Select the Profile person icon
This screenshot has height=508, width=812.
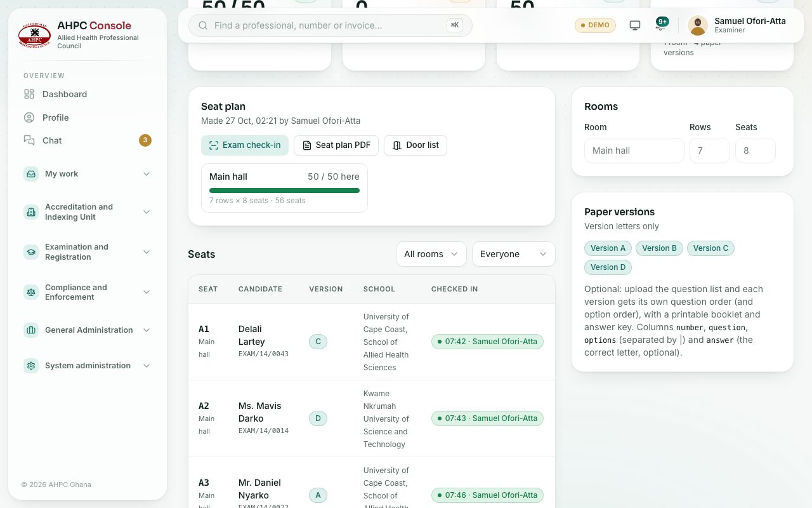29,117
